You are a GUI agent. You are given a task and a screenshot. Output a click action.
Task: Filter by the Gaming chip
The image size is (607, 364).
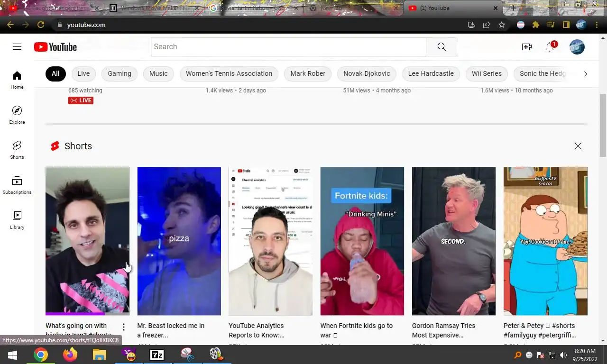pos(120,73)
